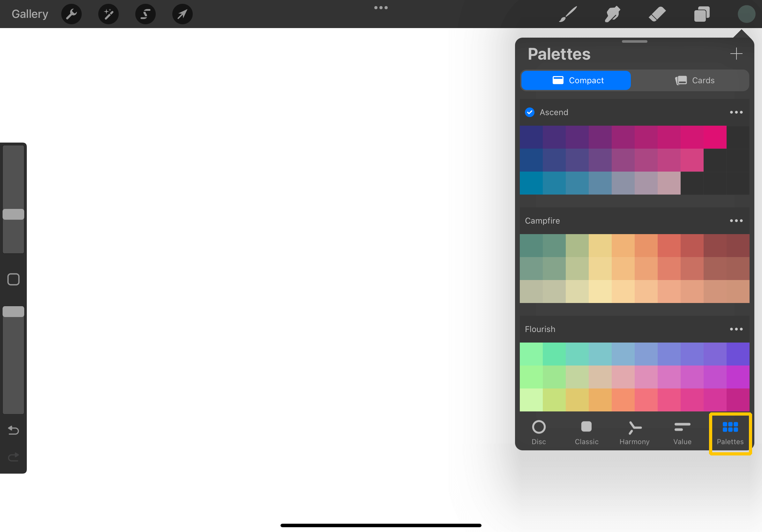Open the Selection tool
The width and height of the screenshot is (762, 532).
point(146,14)
